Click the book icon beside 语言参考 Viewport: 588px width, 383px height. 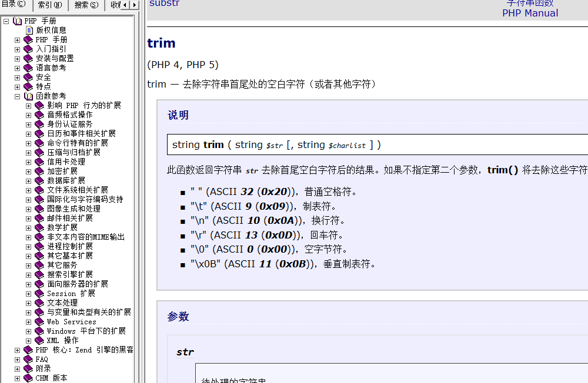tap(28, 68)
